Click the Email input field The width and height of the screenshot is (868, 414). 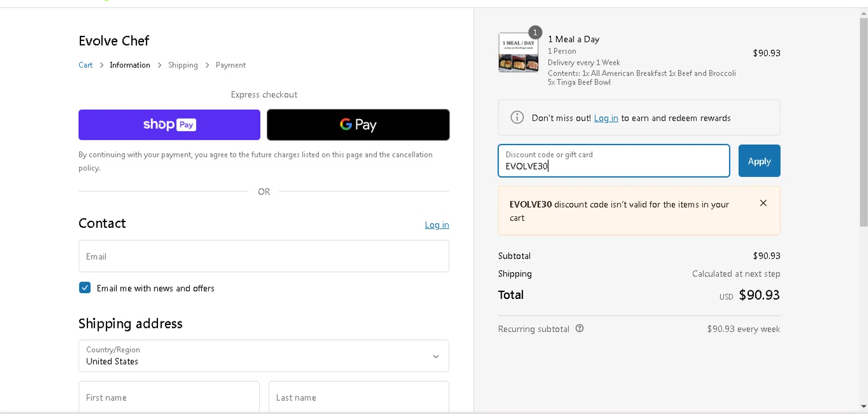[x=264, y=256]
